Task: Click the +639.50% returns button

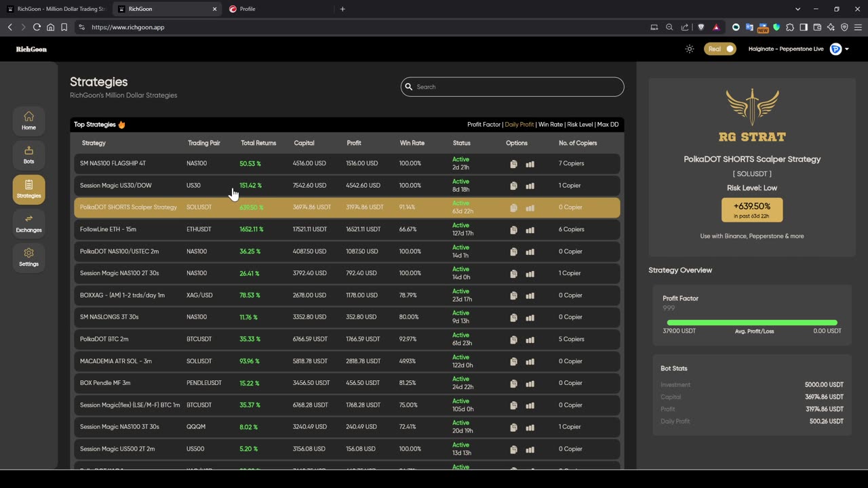Action: (752, 209)
